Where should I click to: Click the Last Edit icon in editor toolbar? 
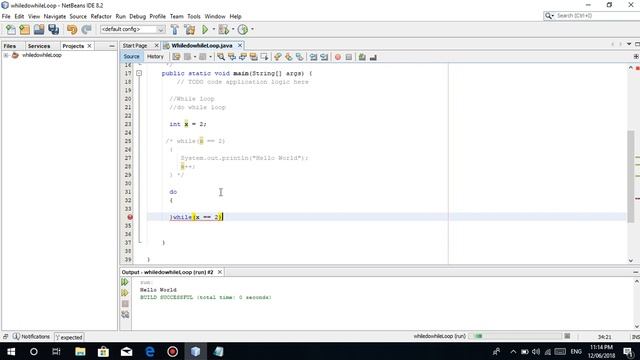pos(176,57)
